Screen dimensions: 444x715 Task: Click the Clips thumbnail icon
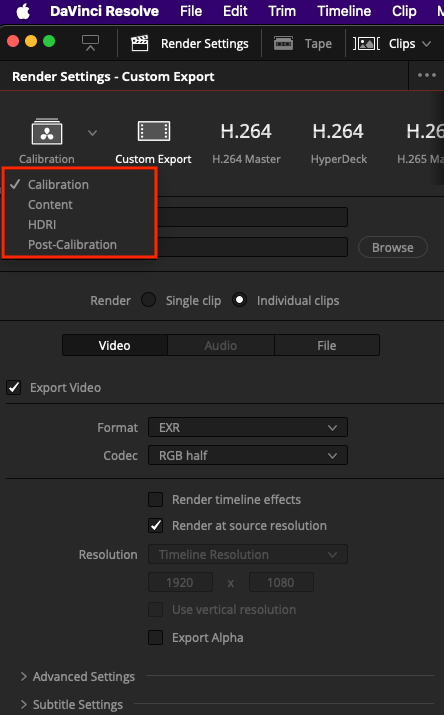coord(367,44)
